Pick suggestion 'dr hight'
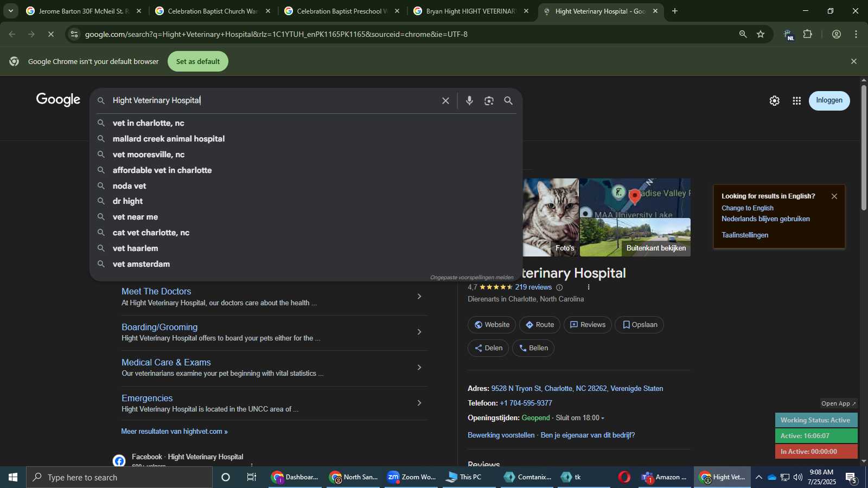 (306, 201)
